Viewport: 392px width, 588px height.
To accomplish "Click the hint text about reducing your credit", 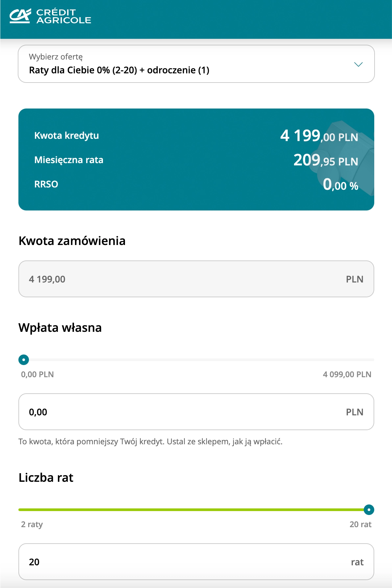I will [151, 441].
